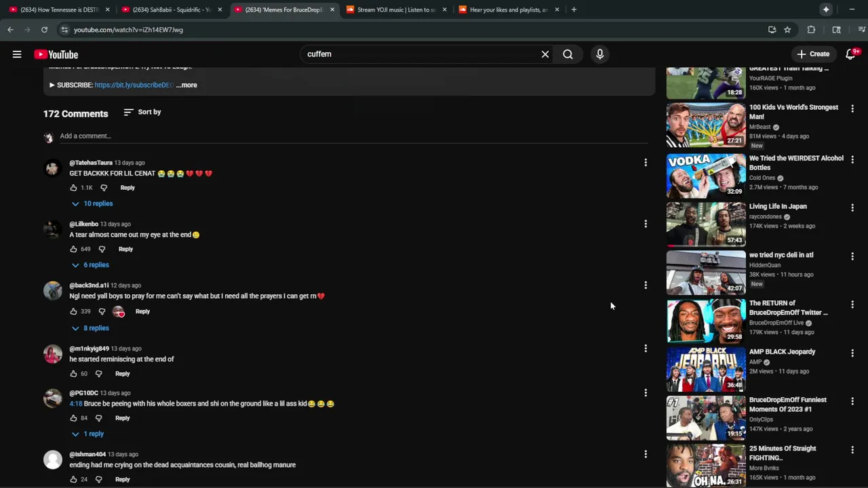868x488 pixels.
Task: Like @PG10DC's comment
Action: pos(73,418)
